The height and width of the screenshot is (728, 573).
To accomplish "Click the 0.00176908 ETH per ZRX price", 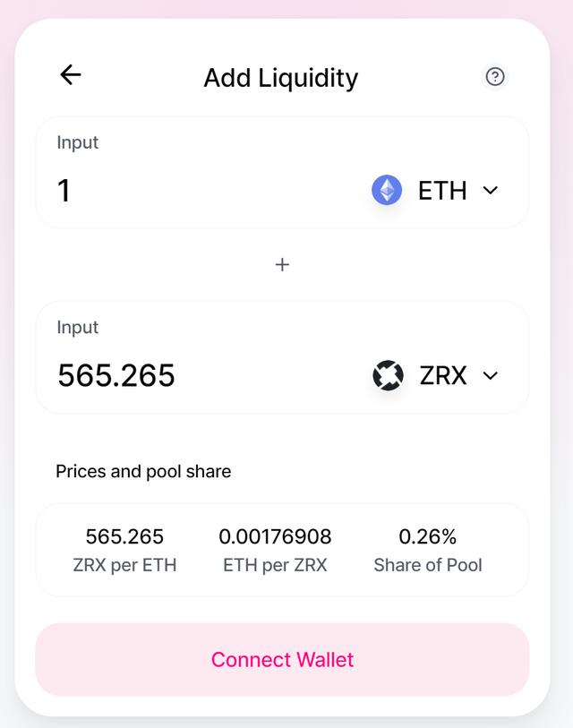I will pyautogui.click(x=275, y=536).
